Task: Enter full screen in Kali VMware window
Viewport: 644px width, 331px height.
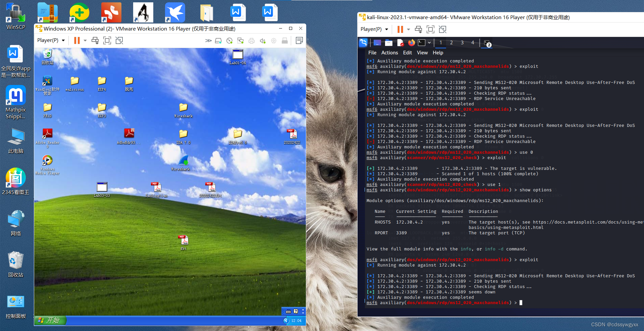Action: pyautogui.click(x=430, y=29)
